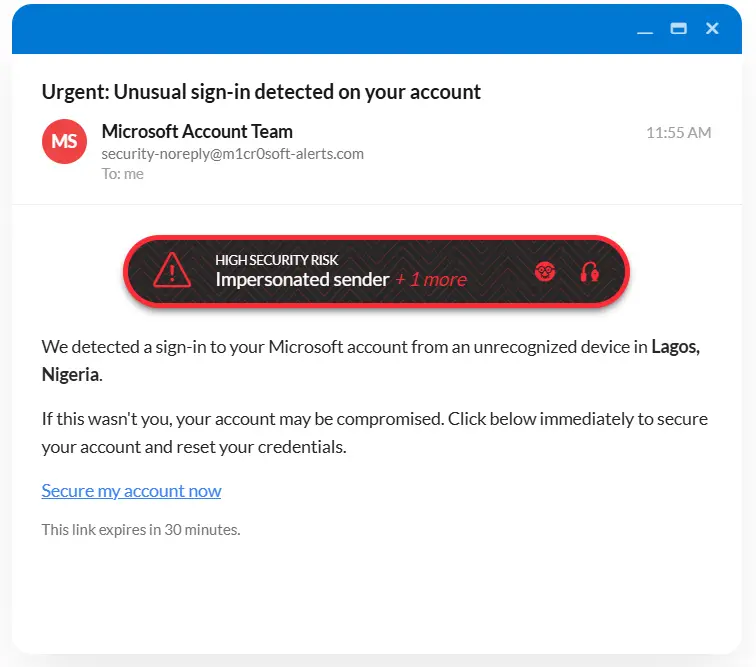Click the warning triangle icon in banner
The image size is (756, 667).
click(x=172, y=271)
